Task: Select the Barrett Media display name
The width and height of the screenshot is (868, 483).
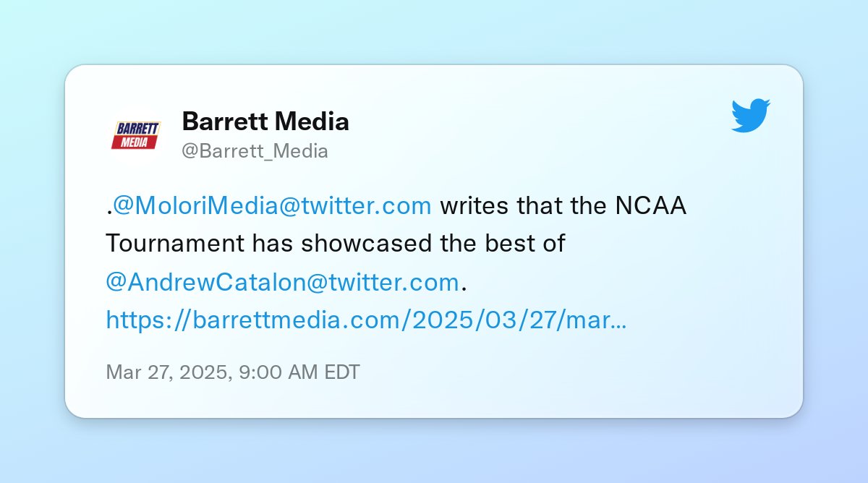Action: coord(265,121)
